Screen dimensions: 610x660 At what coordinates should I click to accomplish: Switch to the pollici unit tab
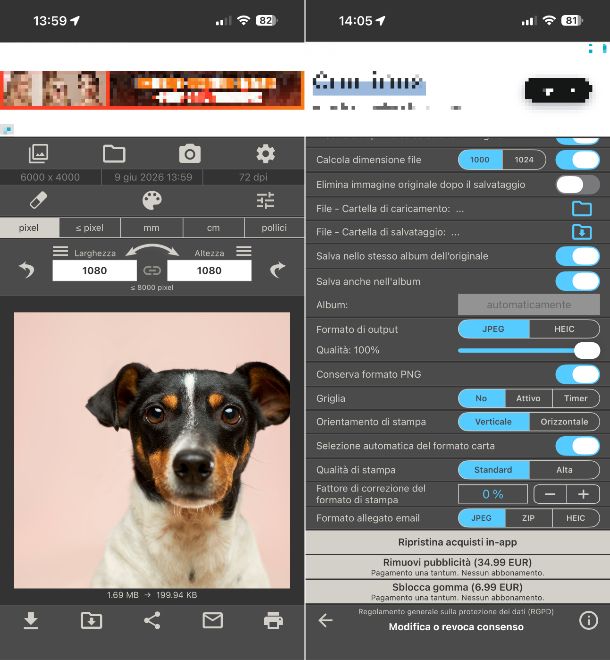click(x=274, y=228)
